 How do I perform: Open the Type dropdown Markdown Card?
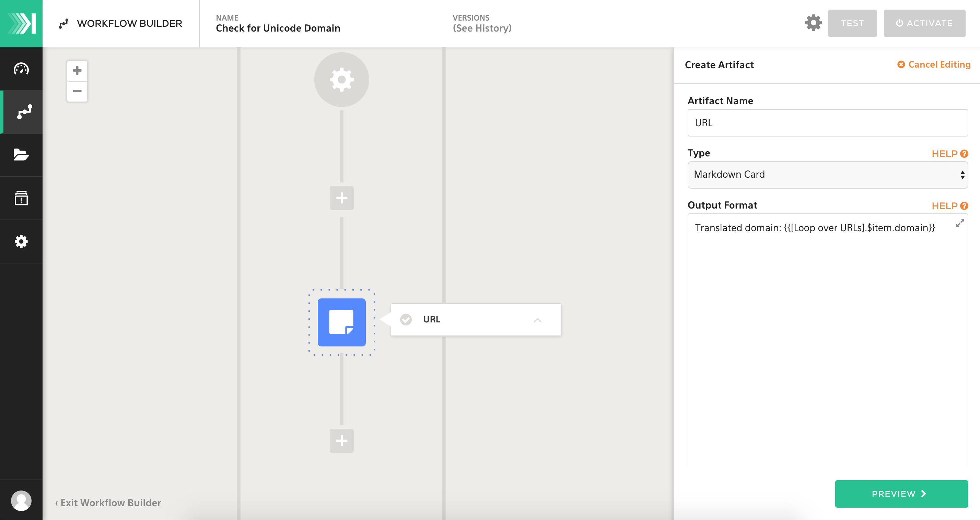(827, 175)
